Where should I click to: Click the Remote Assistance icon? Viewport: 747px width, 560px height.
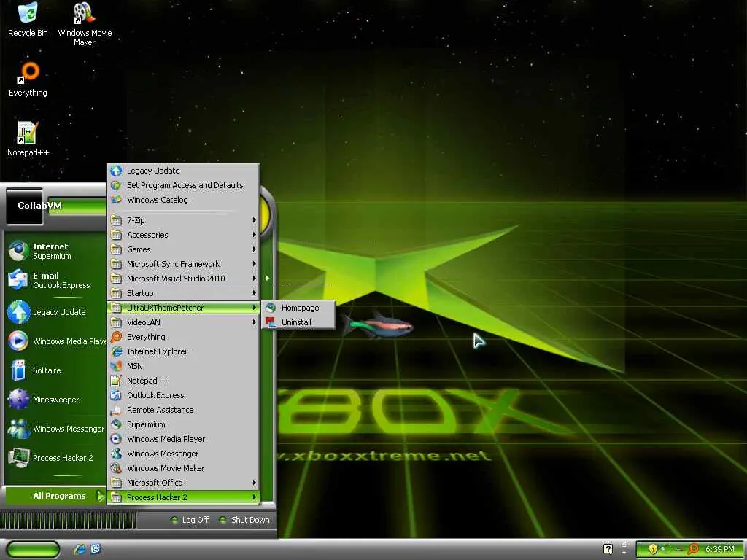point(116,410)
